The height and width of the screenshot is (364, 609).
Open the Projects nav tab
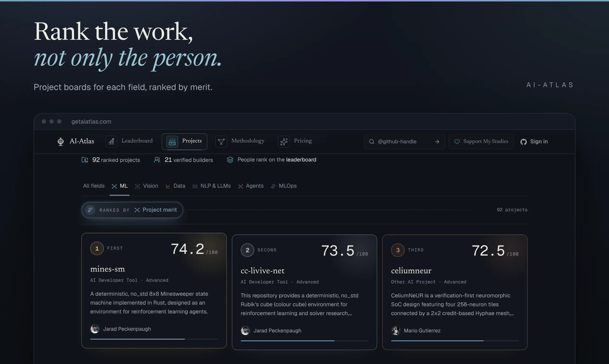click(184, 142)
